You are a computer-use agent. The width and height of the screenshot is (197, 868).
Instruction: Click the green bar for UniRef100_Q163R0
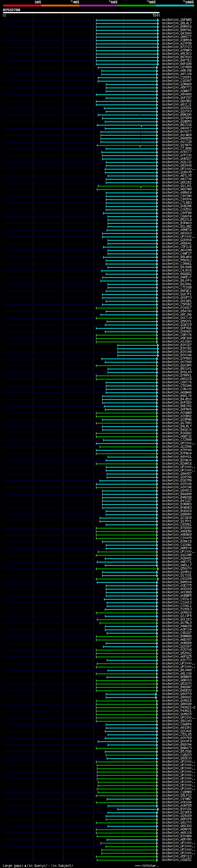pyautogui.click(x=127, y=365)
